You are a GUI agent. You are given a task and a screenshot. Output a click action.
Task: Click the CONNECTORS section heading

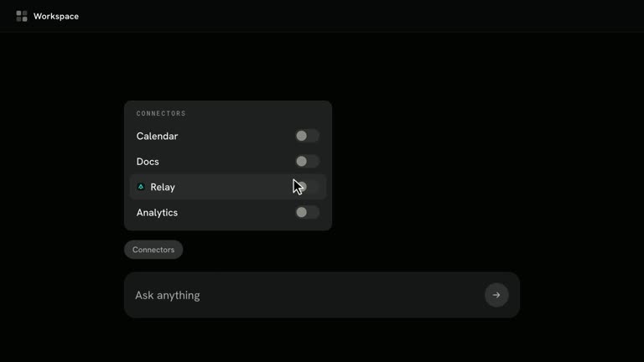pyautogui.click(x=161, y=113)
